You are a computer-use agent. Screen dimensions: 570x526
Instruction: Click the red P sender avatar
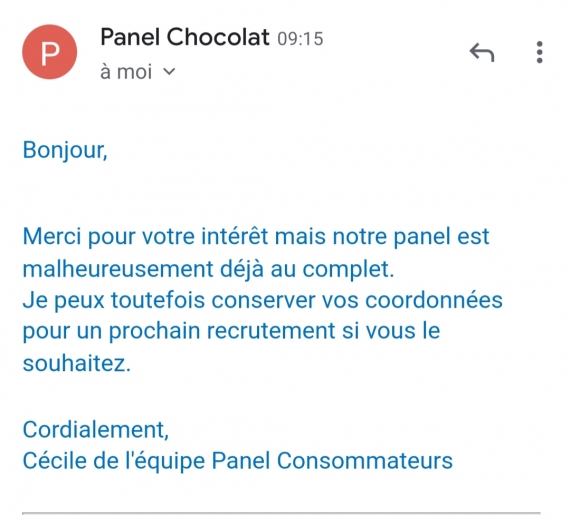pyautogui.click(x=49, y=52)
